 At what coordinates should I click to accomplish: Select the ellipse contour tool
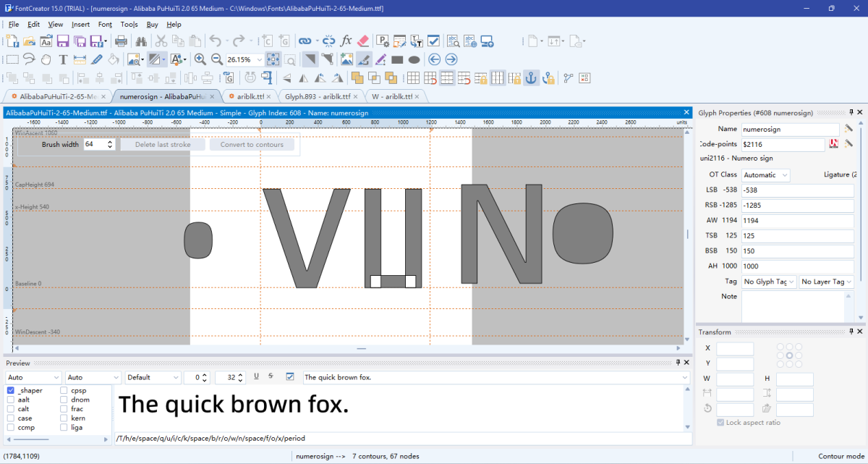pyautogui.click(x=414, y=59)
